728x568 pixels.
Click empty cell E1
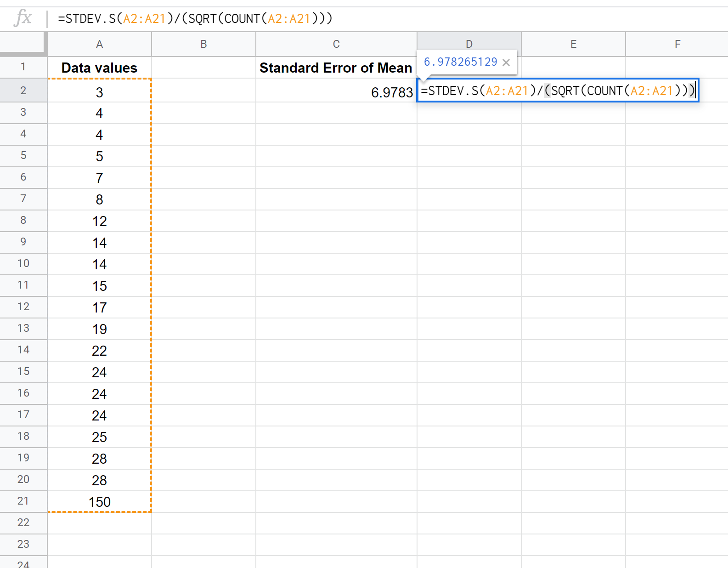pyautogui.click(x=573, y=68)
